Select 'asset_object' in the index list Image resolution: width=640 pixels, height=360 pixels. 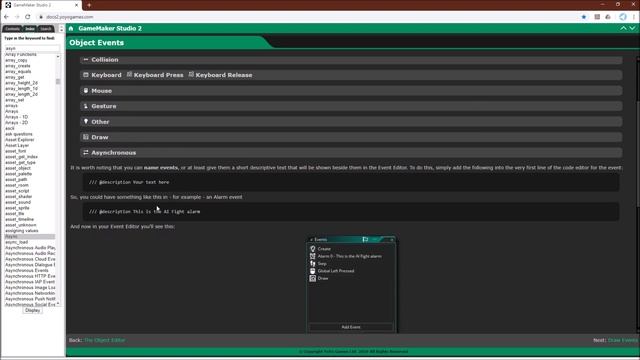18,168
